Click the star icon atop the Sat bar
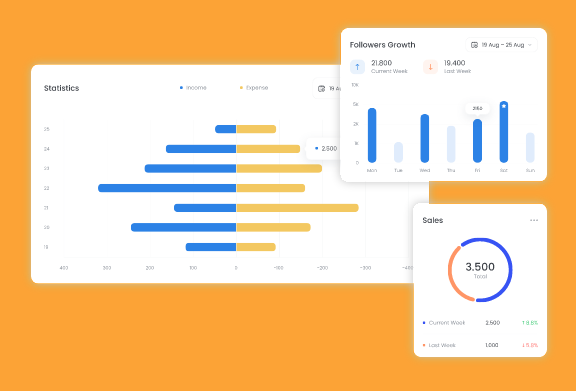 point(504,106)
